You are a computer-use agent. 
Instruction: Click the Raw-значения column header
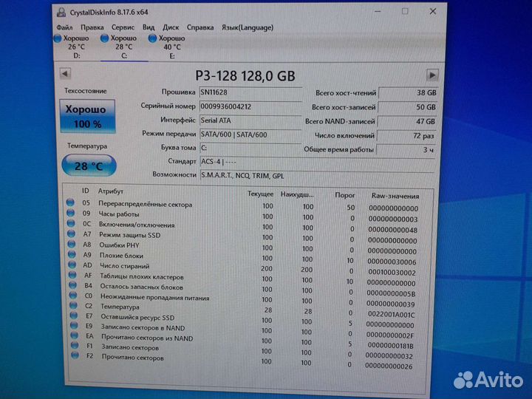(x=395, y=196)
